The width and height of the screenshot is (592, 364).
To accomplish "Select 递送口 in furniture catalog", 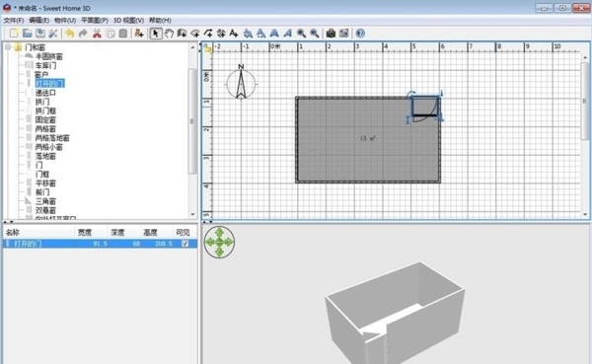I will [x=45, y=93].
